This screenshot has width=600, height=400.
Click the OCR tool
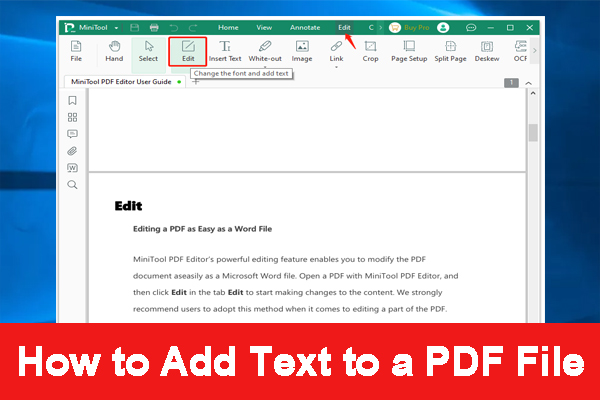[x=520, y=51]
